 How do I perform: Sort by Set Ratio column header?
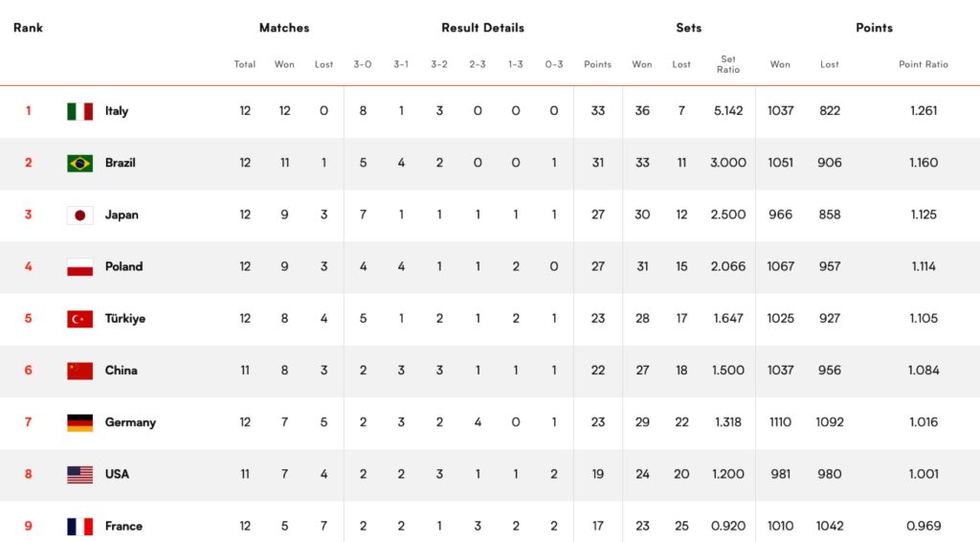[x=728, y=64]
